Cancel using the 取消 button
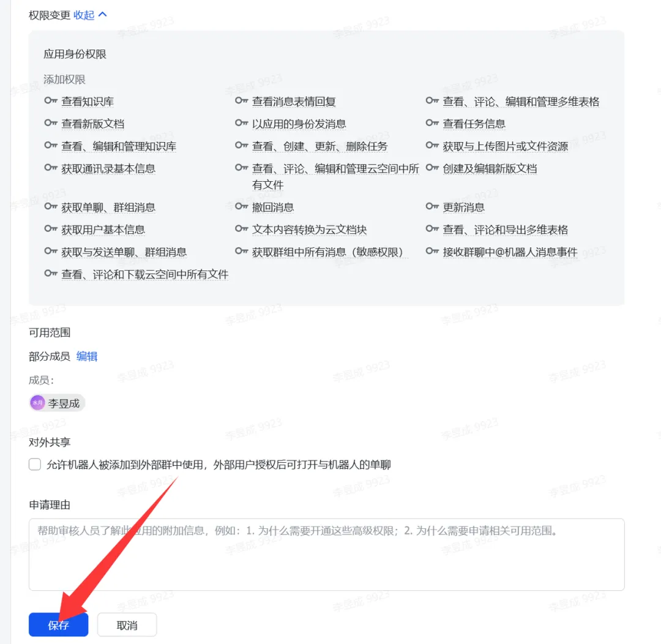The width and height of the screenshot is (661, 644). 127,625
